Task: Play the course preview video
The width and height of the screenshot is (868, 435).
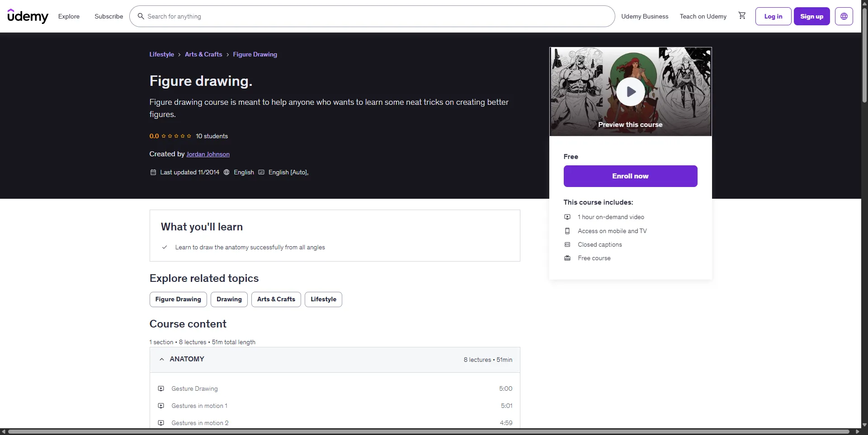Action: (x=631, y=92)
